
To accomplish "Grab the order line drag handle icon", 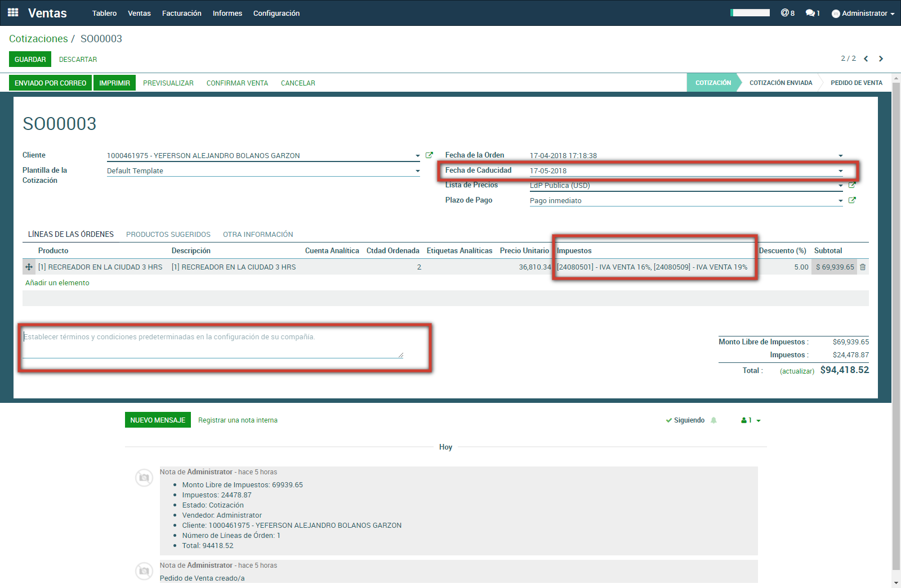I will click(x=29, y=267).
